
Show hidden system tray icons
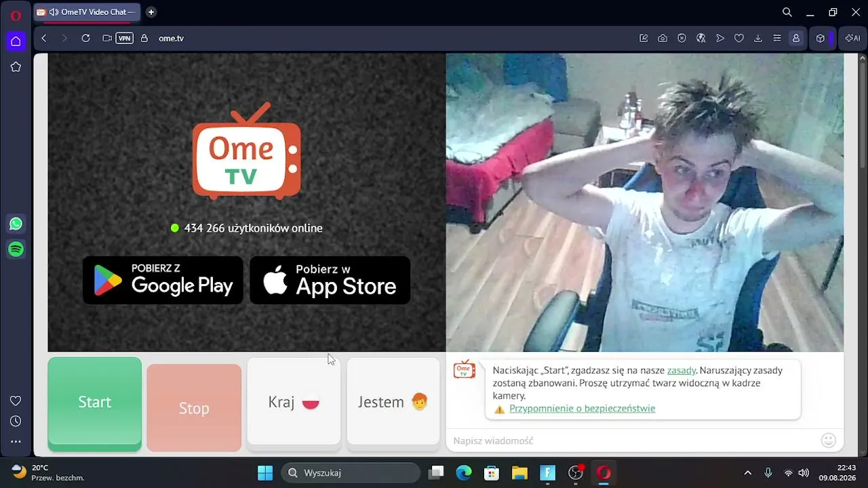click(748, 472)
